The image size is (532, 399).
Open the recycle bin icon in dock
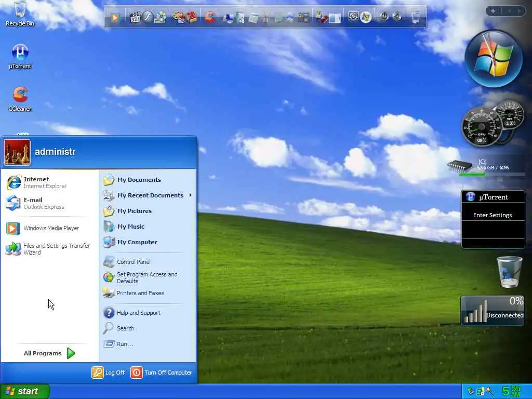416,17
